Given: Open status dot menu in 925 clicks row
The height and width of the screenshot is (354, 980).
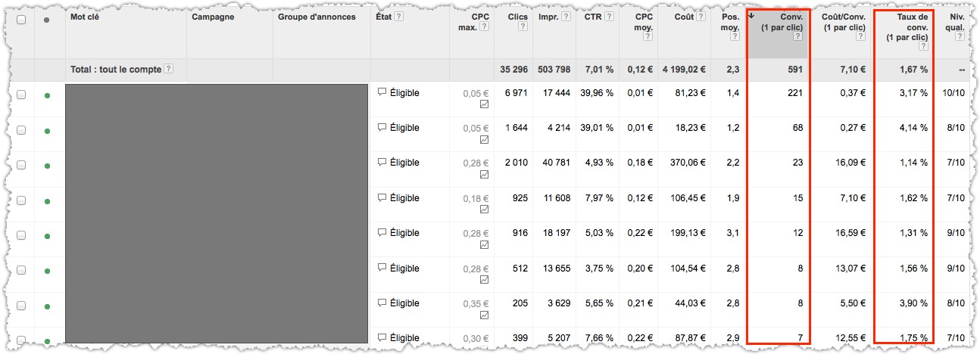Looking at the screenshot, I should [x=48, y=201].
